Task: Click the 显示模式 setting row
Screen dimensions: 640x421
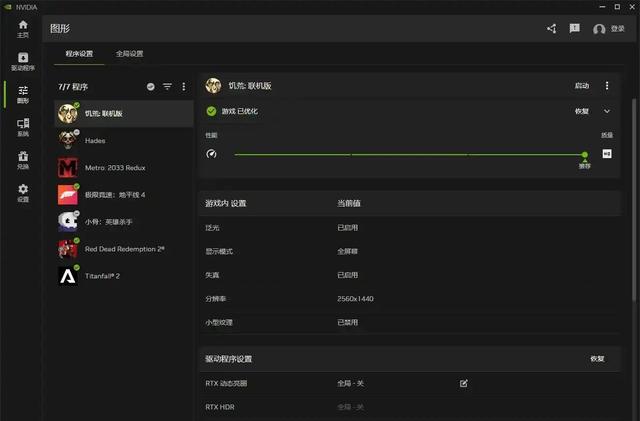Action: pos(410,251)
